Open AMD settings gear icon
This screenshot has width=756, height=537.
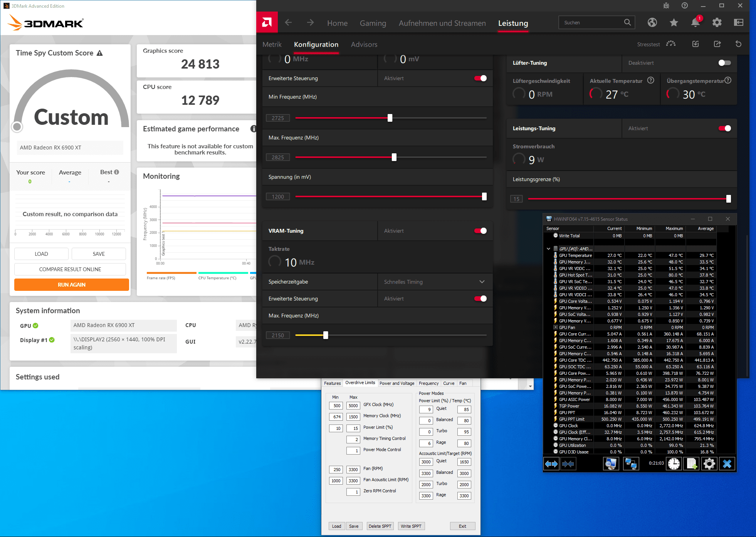click(717, 23)
